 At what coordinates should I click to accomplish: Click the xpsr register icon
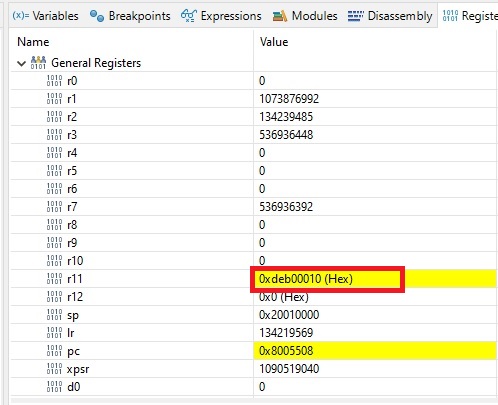(54, 369)
